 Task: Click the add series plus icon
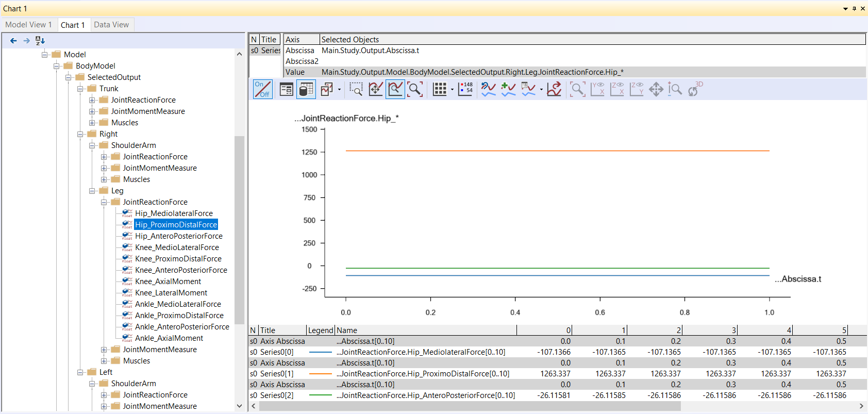(x=508, y=89)
